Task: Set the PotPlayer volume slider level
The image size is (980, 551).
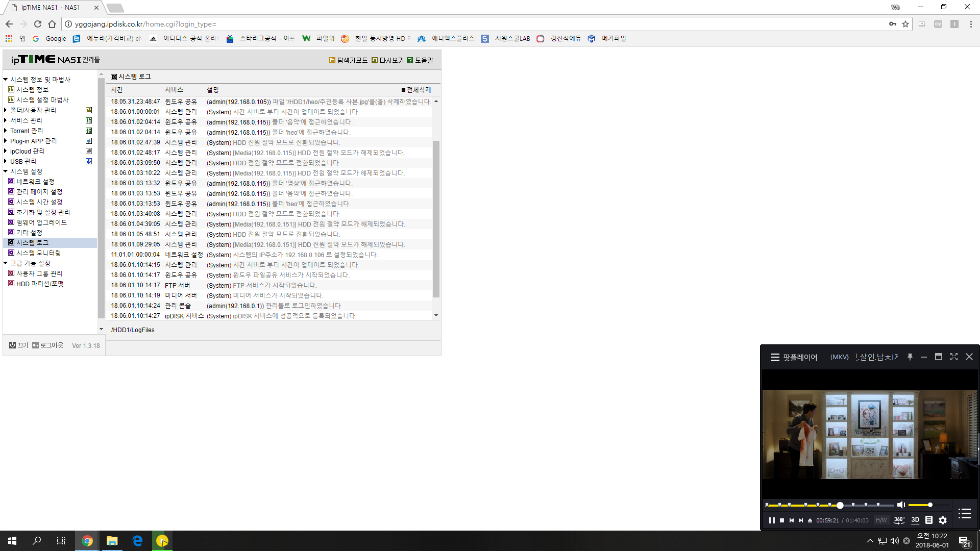Action: (928, 505)
